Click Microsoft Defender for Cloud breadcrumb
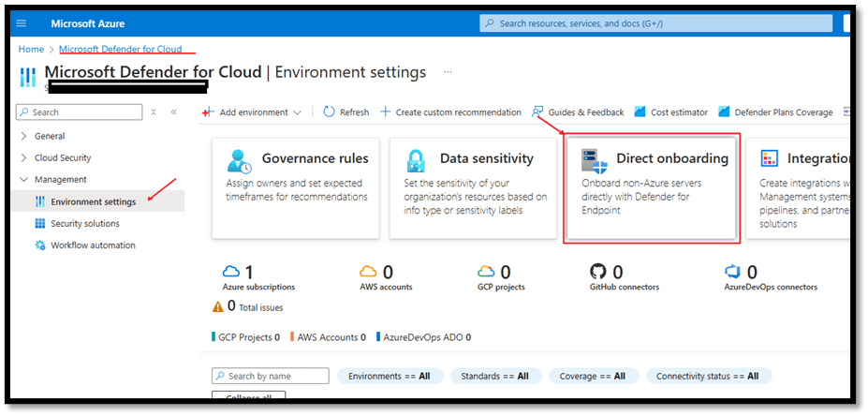This screenshot has width=868, height=416. [x=125, y=49]
